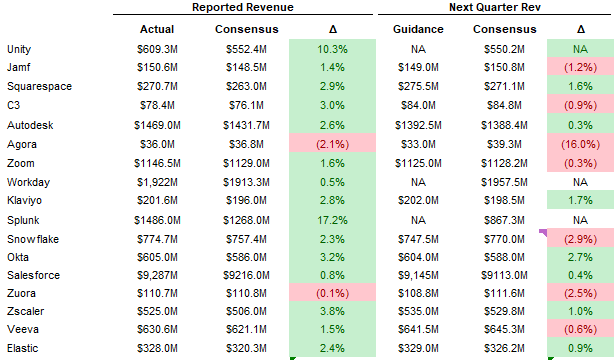The width and height of the screenshot is (614, 360).
Task: Click Autodesk actual $1469.0M
Action: pos(157,125)
